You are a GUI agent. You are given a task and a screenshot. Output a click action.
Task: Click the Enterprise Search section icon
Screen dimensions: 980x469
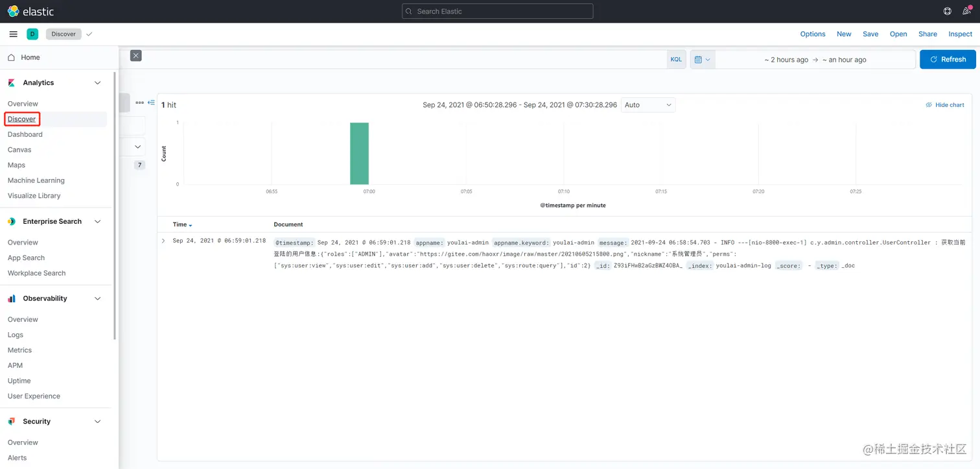[x=11, y=221]
